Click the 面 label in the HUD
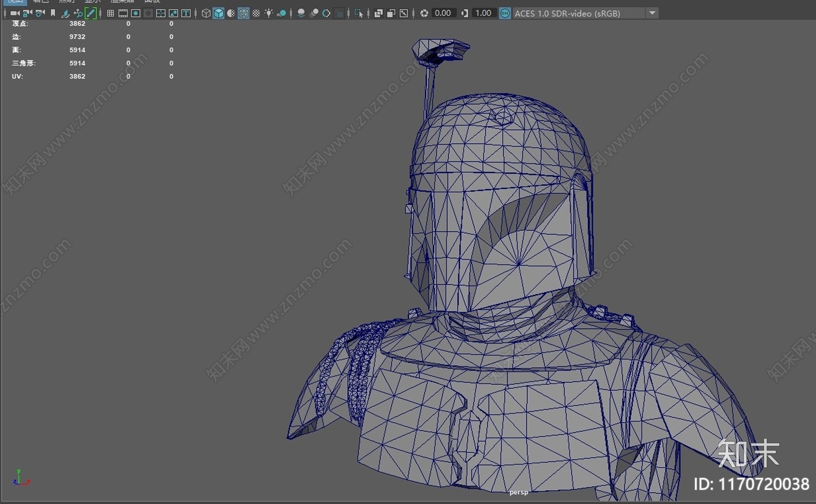 (16, 50)
